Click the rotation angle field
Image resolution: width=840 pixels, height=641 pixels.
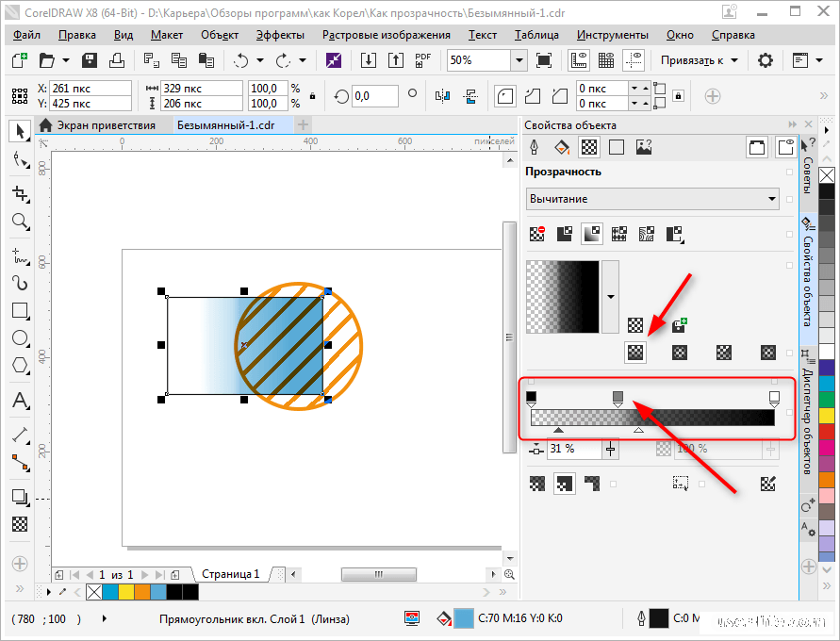tap(375, 96)
